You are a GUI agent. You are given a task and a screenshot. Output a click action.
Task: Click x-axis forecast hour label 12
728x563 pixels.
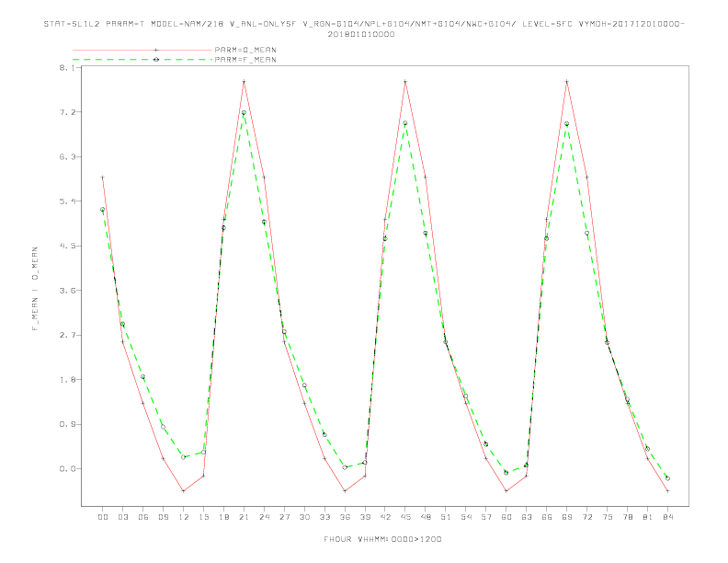(x=184, y=517)
